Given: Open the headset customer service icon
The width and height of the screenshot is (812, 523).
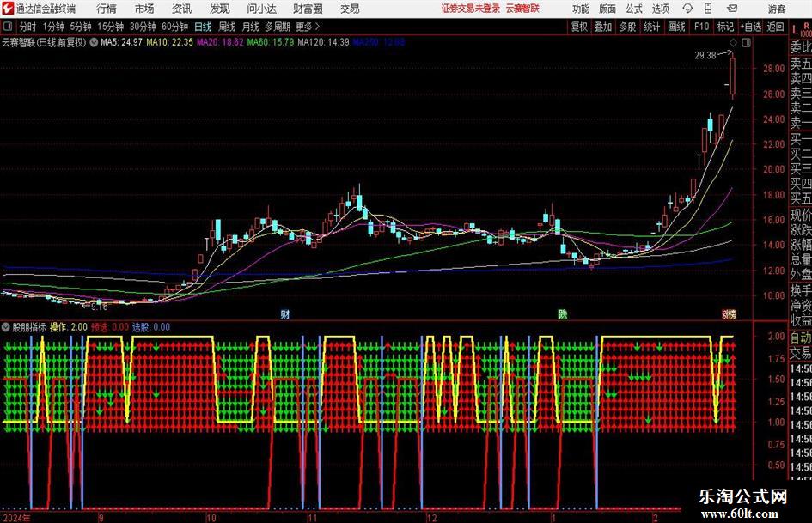Looking at the screenshot, I should (687, 9).
